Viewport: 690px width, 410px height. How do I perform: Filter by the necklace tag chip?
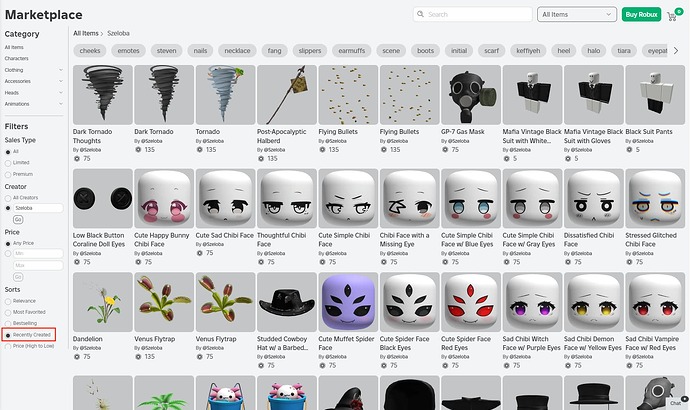point(237,51)
